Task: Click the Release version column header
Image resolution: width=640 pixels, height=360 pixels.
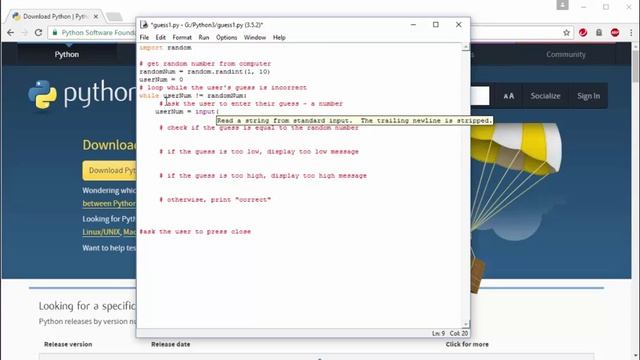Action: [68, 344]
